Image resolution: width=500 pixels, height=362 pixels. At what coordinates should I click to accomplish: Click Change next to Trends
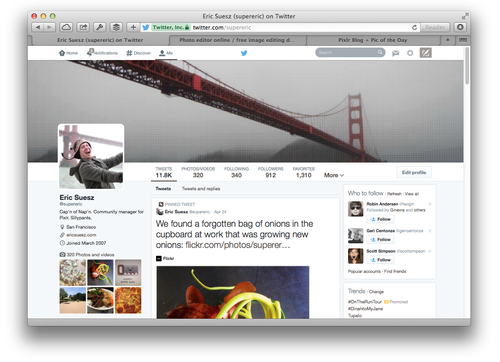[x=376, y=292]
